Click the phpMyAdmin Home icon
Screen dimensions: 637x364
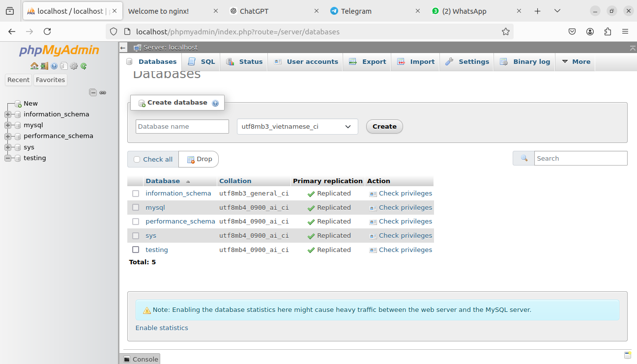[34, 66]
